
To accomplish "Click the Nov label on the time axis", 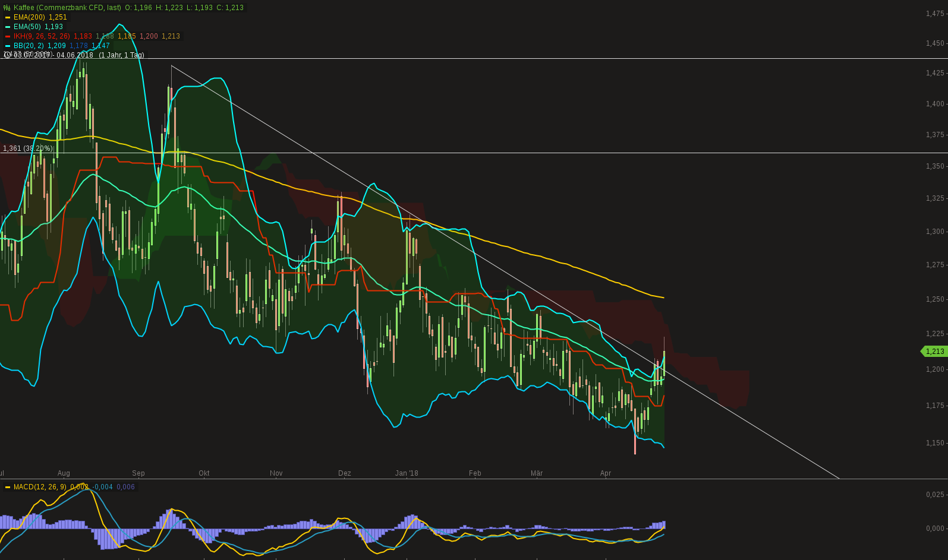I will (276, 473).
